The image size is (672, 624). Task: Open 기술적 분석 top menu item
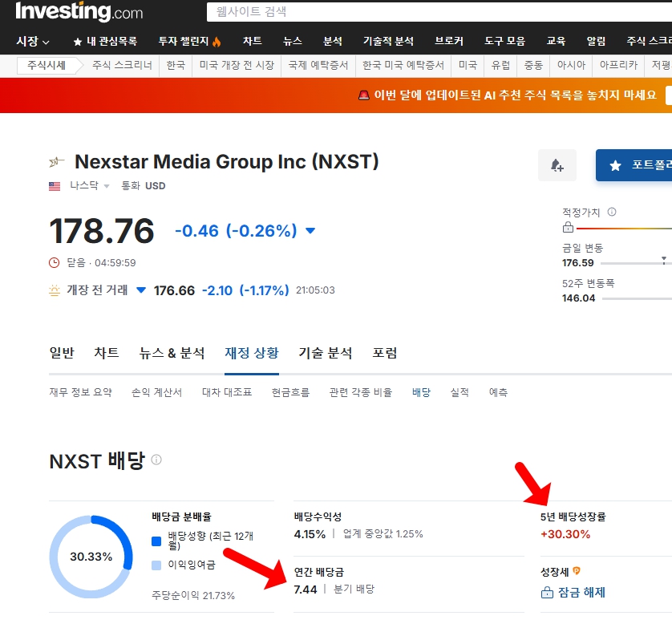[388, 41]
